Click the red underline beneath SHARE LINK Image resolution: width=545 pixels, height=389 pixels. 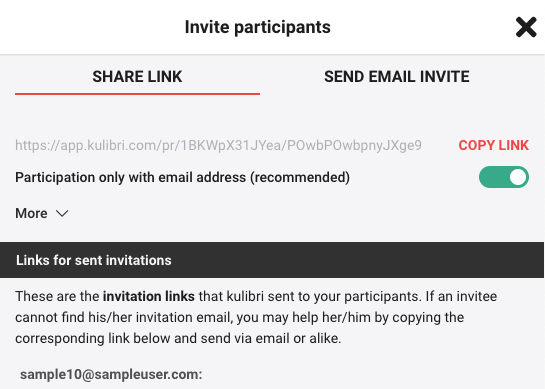pyautogui.click(x=137, y=94)
